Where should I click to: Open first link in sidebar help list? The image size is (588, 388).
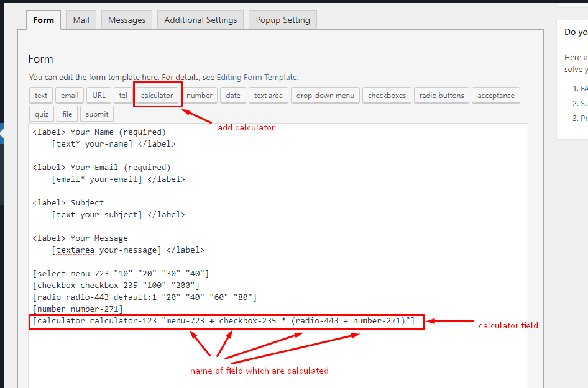[584, 88]
